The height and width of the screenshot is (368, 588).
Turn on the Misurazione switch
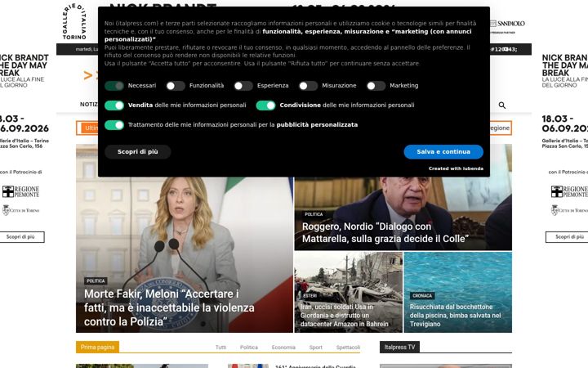[308, 86]
